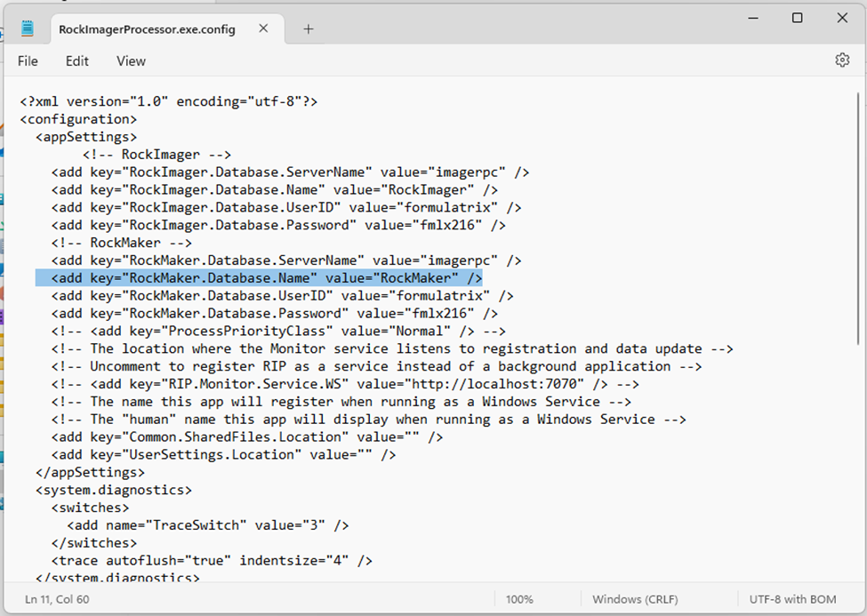Click the Ln 11, Col 60 position indicator
867x616 pixels.
click(x=57, y=599)
